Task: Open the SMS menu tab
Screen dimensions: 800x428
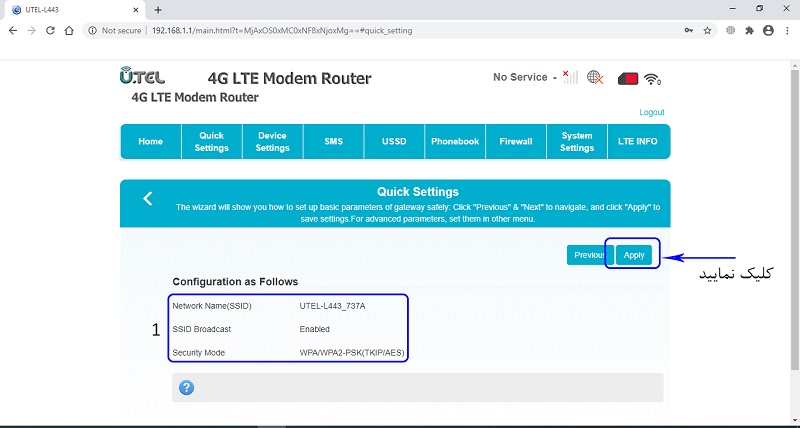Action: 334,141
